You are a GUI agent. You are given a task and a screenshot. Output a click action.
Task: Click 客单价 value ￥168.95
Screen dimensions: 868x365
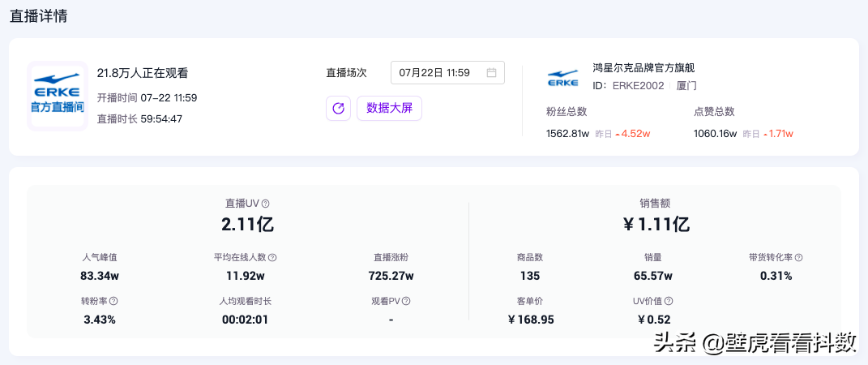pyautogui.click(x=530, y=320)
